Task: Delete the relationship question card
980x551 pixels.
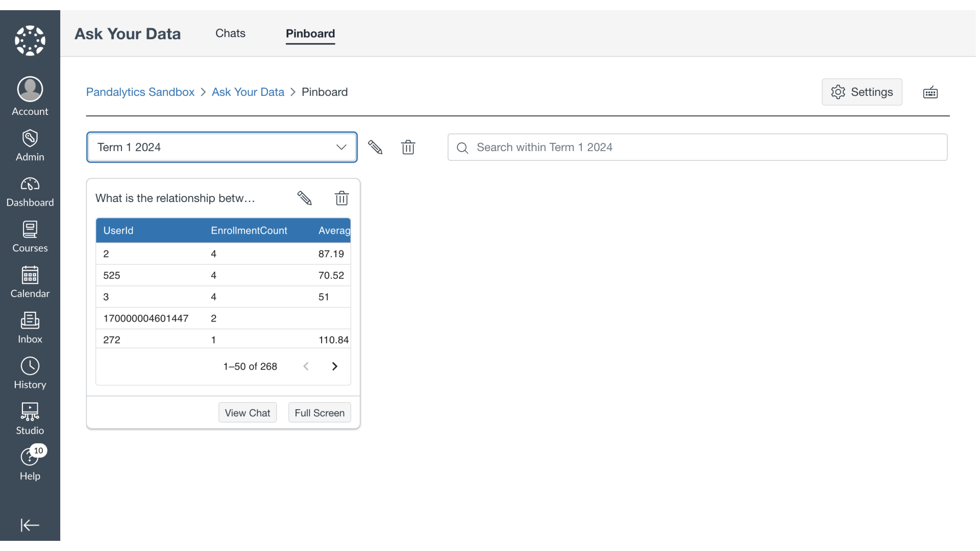Action: tap(341, 198)
